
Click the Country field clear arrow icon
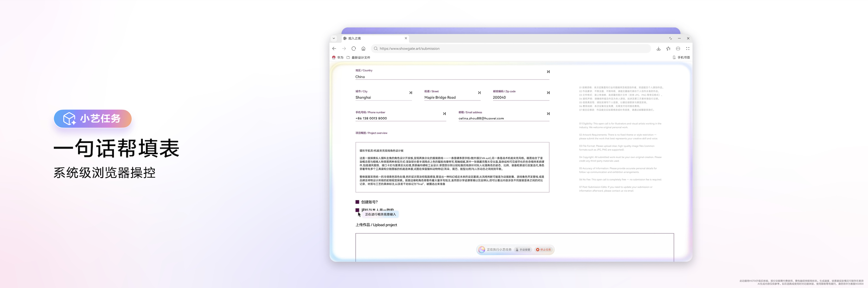click(x=548, y=72)
